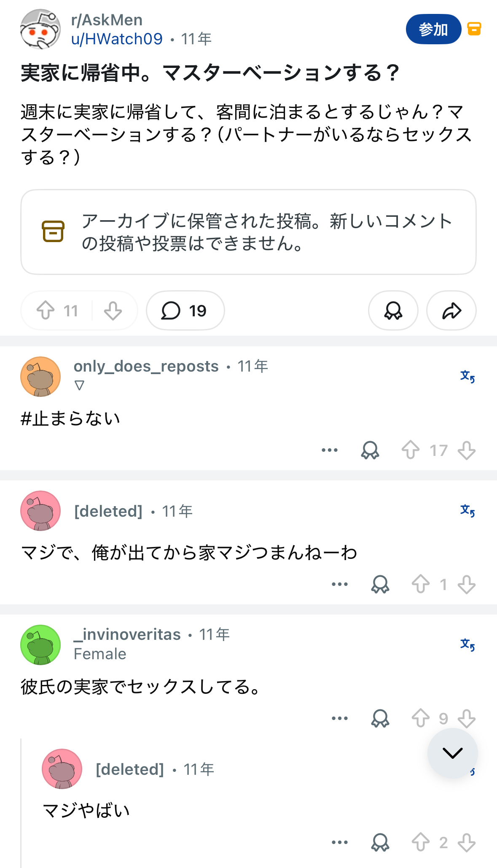Translate the only_does_reposts comment

pos(467,376)
